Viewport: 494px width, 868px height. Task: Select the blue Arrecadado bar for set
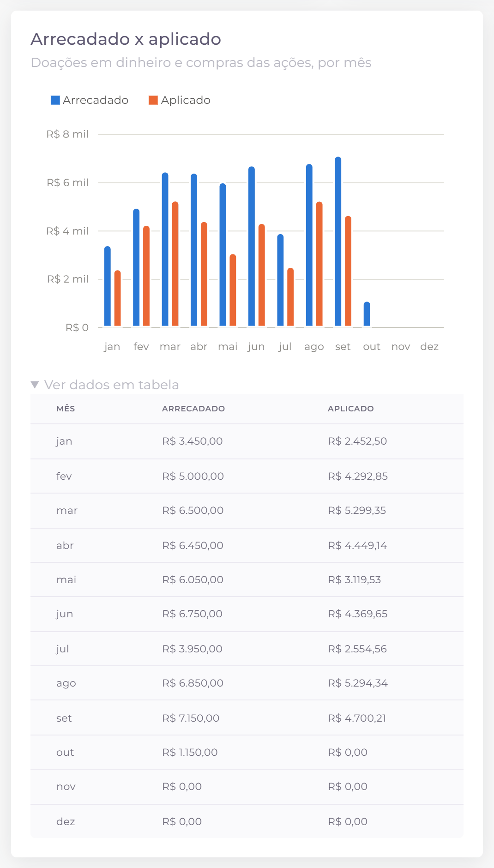(x=338, y=241)
